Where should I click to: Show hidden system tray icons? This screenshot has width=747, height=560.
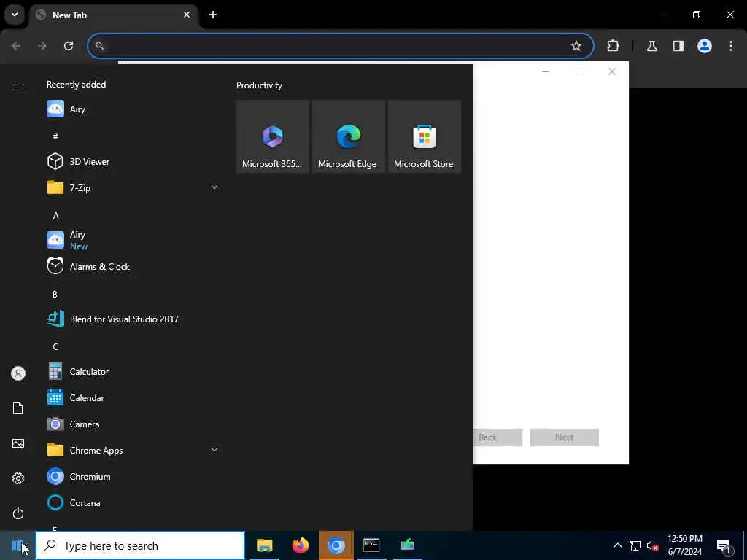pyautogui.click(x=617, y=545)
